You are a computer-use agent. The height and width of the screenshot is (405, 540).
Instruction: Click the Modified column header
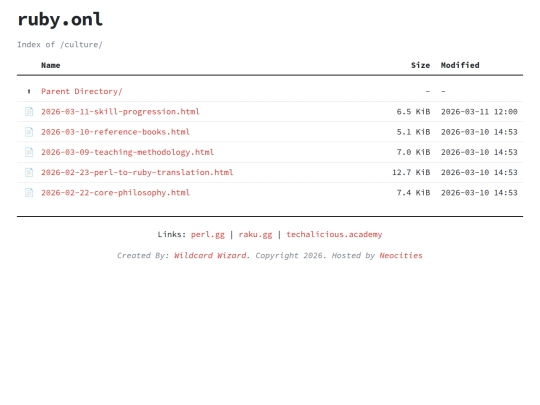[x=460, y=65]
